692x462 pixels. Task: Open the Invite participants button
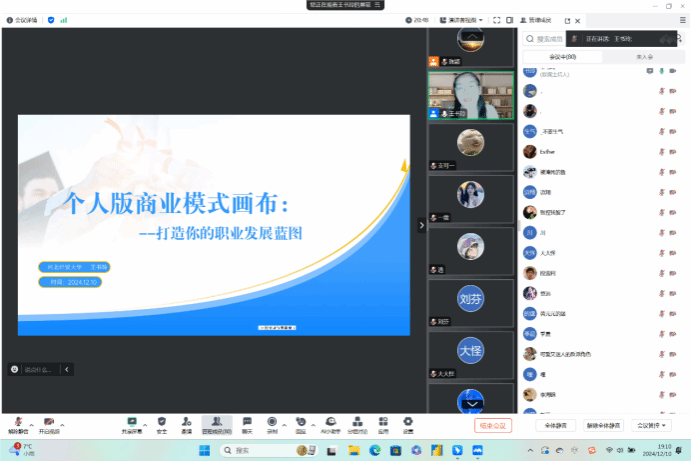[x=187, y=425]
